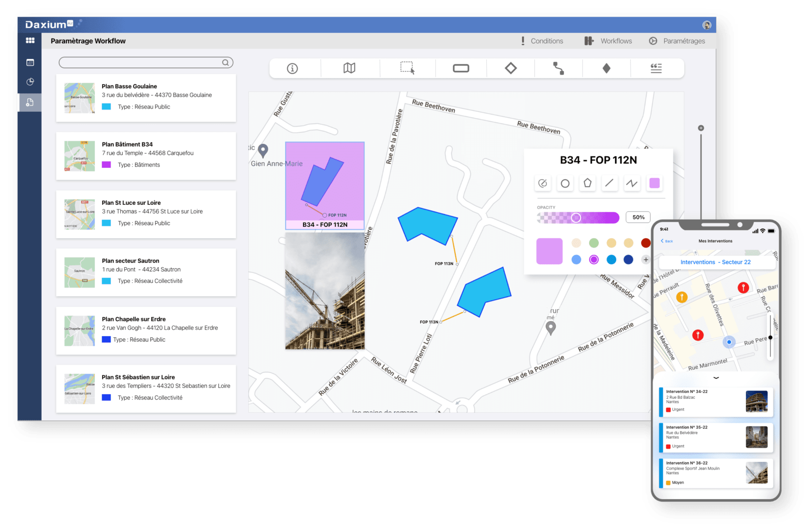Pick the dark navy color dot
812x532 pixels.
(628, 260)
